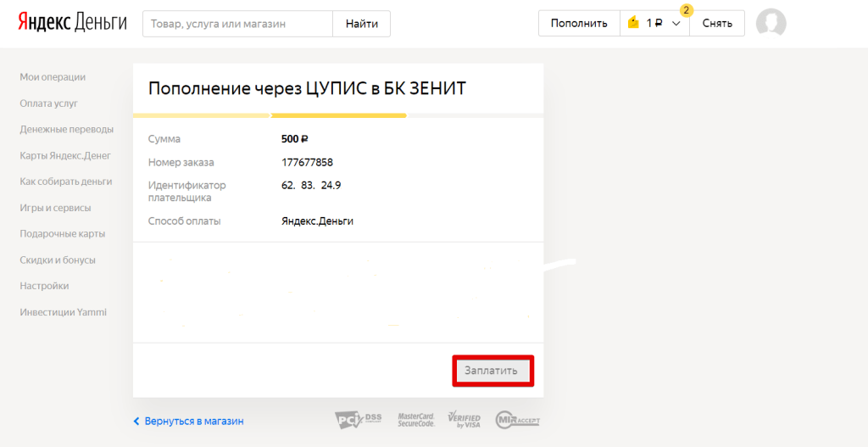868x447 pixels.
Task: Click the MasterCard SecureCode logo
Action: tap(416, 420)
